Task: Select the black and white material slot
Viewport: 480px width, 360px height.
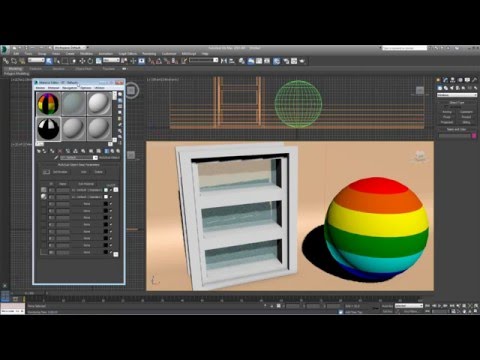Action: click(x=49, y=129)
